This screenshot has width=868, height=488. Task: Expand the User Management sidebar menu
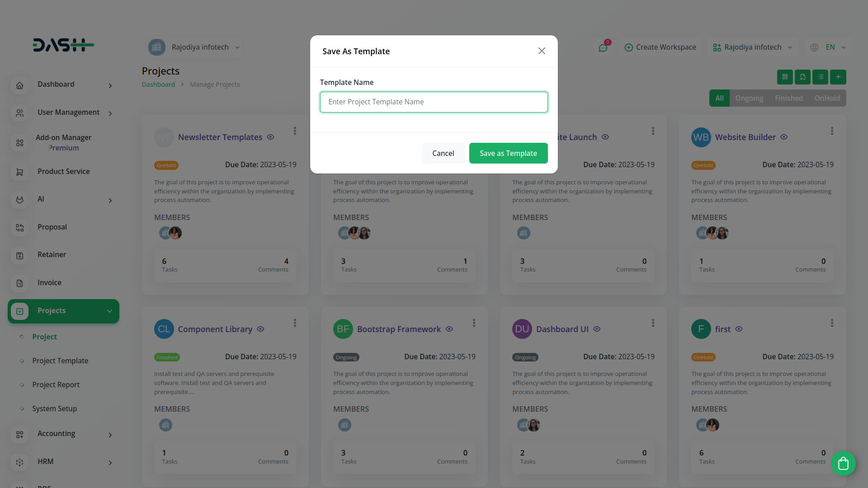coord(63,113)
